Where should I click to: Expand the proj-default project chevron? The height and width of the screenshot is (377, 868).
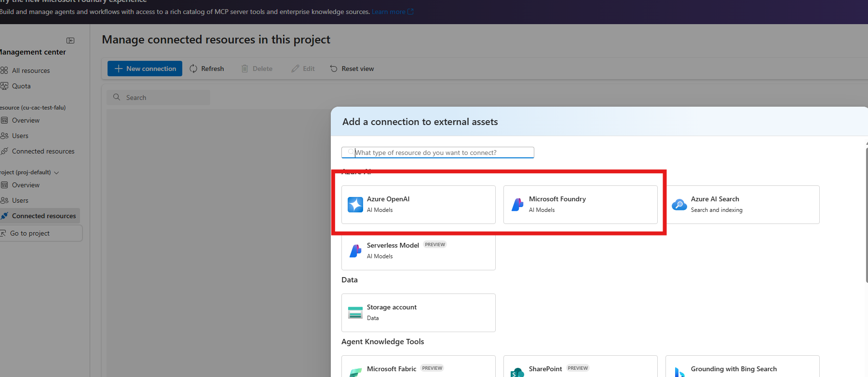[x=56, y=172]
